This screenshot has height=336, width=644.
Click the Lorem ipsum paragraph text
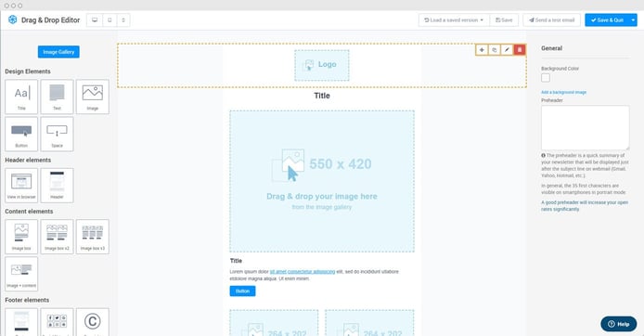point(315,276)
